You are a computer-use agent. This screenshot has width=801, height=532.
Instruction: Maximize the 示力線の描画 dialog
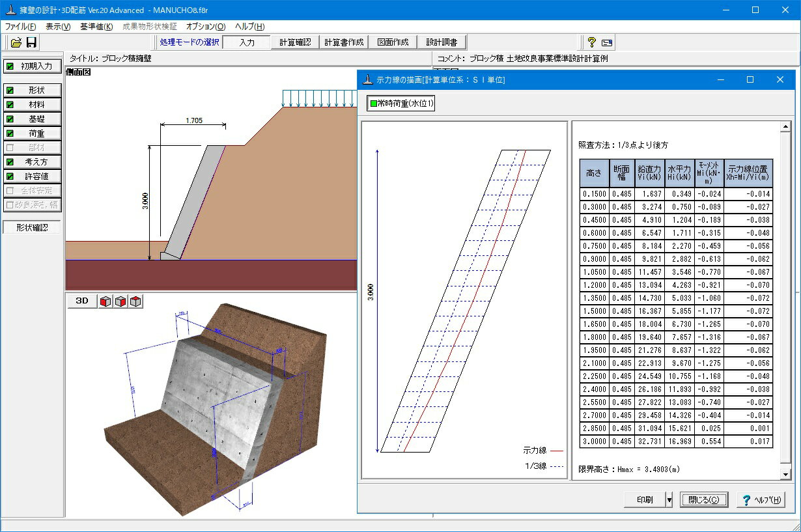(750, 79)
